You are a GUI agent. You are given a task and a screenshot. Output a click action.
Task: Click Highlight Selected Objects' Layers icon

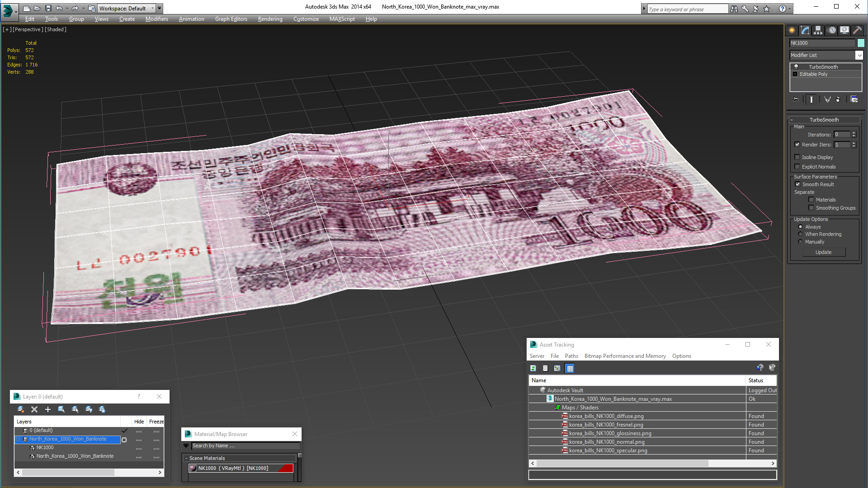tap(75, 409)
